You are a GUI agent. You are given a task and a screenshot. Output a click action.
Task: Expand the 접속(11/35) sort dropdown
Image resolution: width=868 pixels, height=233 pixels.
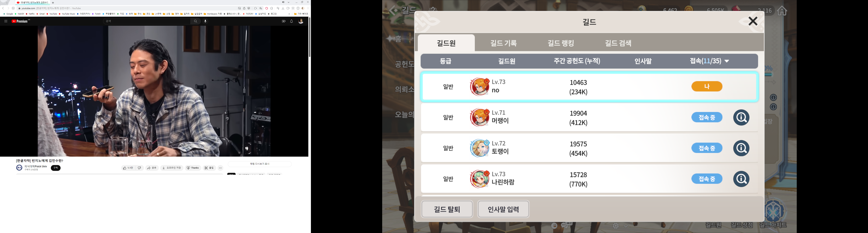709,61
